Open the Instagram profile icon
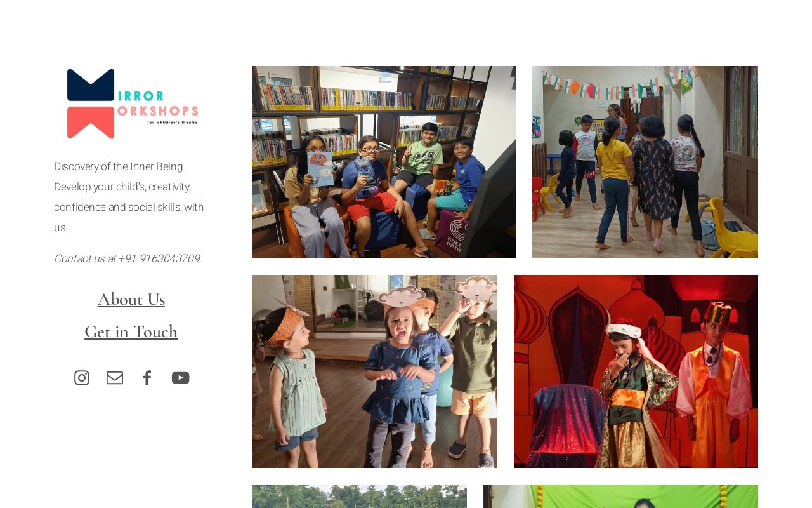Image resolution: width=812 pixels, height=508 pixels. 82,378
